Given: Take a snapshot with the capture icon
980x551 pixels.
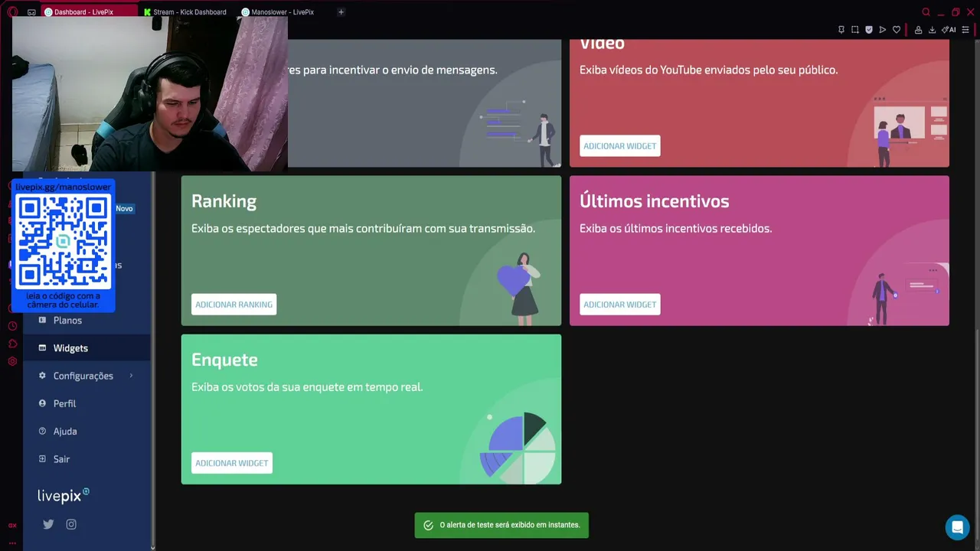Looking at the screenshot, I should [855, 30].
